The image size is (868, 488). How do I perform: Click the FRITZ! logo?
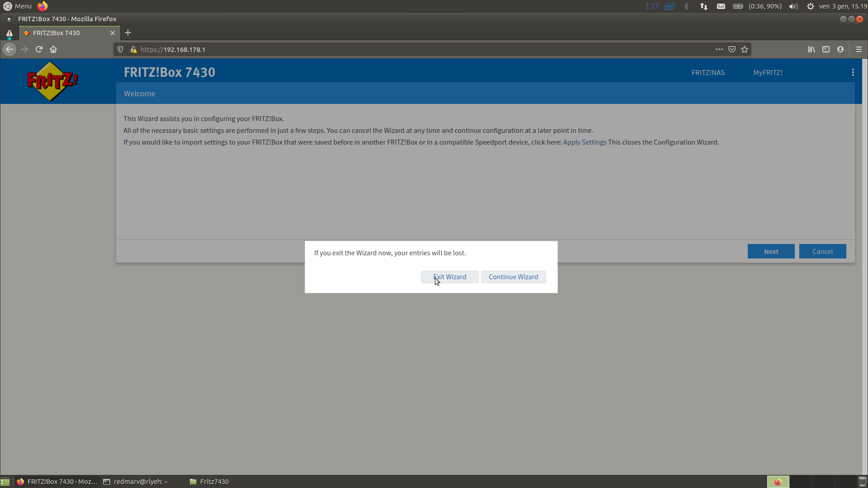(52, 81)
